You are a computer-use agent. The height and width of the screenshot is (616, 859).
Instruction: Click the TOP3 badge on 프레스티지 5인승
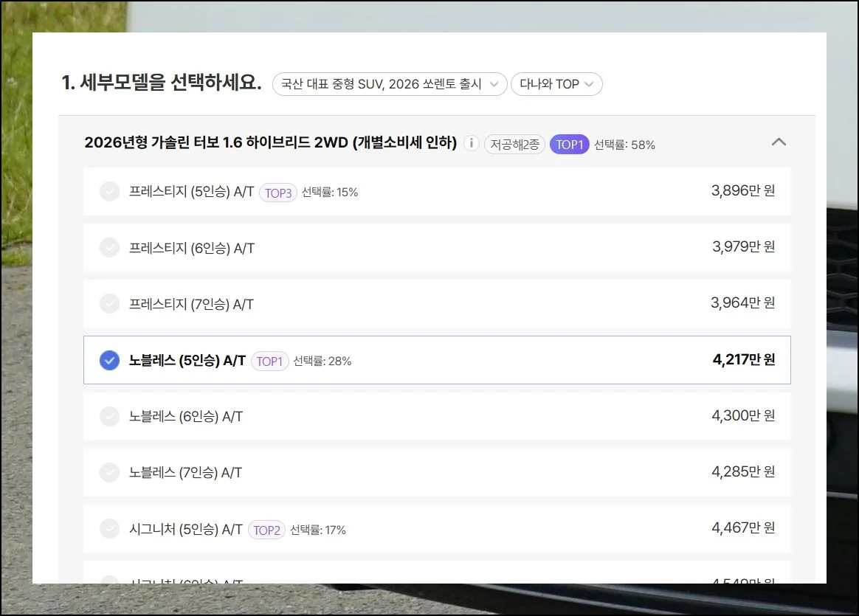pyautogui.click(x=278, y=193)
